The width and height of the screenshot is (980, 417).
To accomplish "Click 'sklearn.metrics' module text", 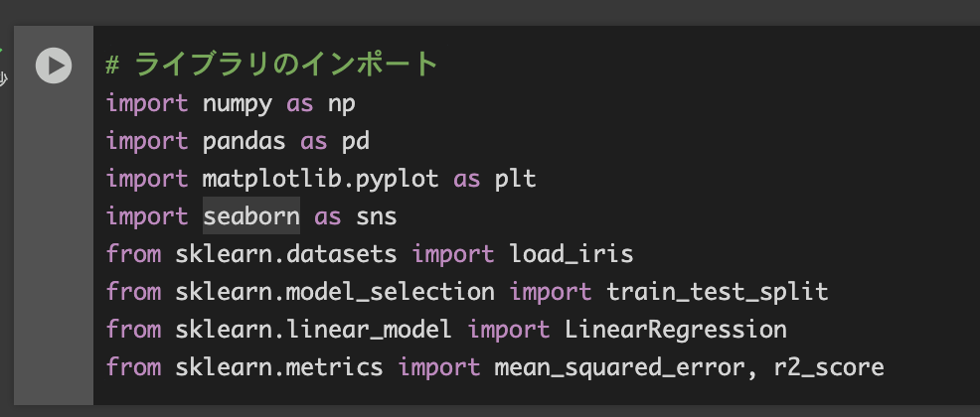I will [279, 366].
